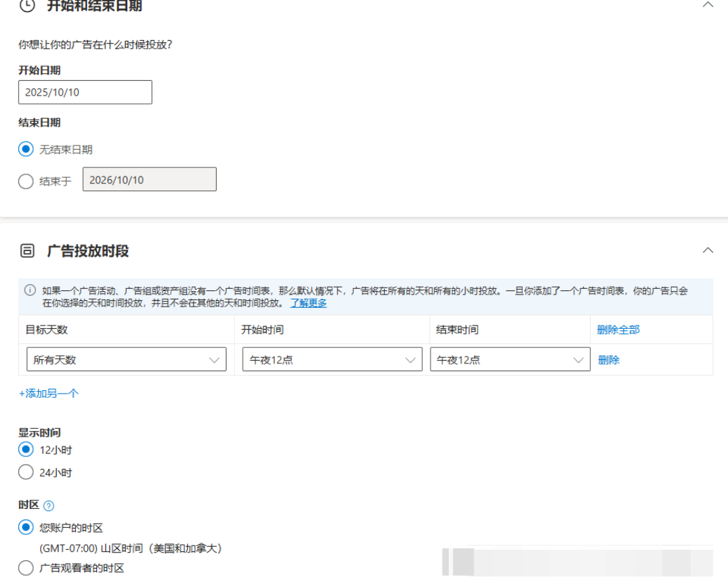Open the 开始时间 午夜12点 dropdown
The height and width of the screenshot is (587, 728).
[332, 359]
